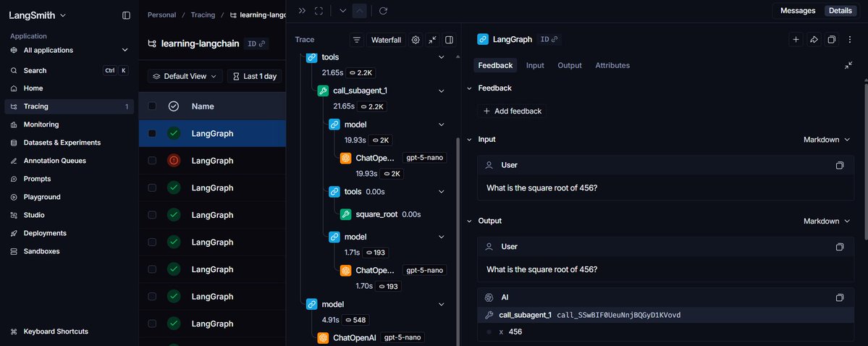Open the Output Markdown format dropdown

[827, 221]
